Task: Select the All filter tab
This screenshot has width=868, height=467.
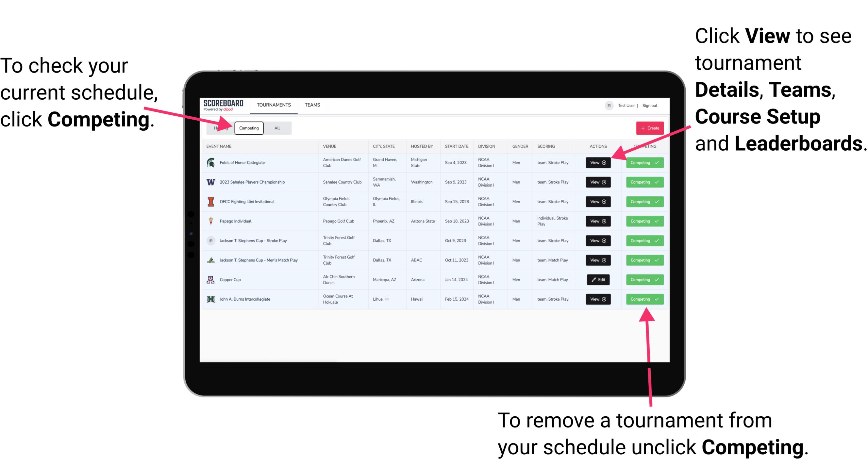Action: tap(276, 128)
